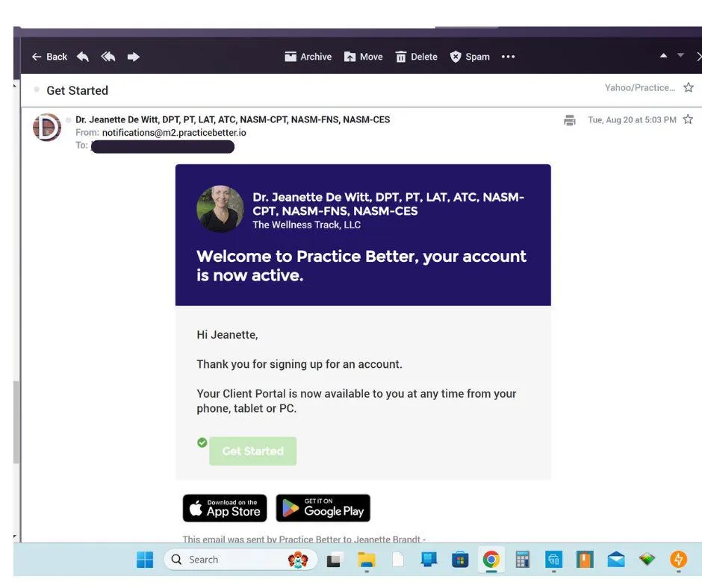This screenshot has height=588, width=702.
Task: Go to next message down arrow
Action: (680, 55)
